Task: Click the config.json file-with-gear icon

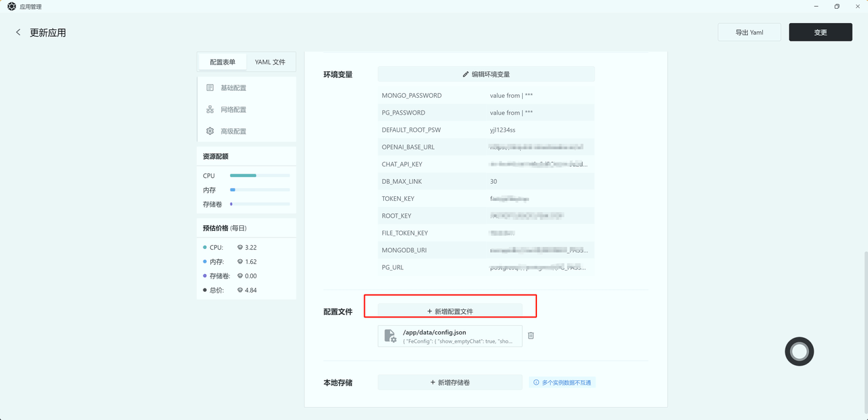Action: tap(391, 335)
